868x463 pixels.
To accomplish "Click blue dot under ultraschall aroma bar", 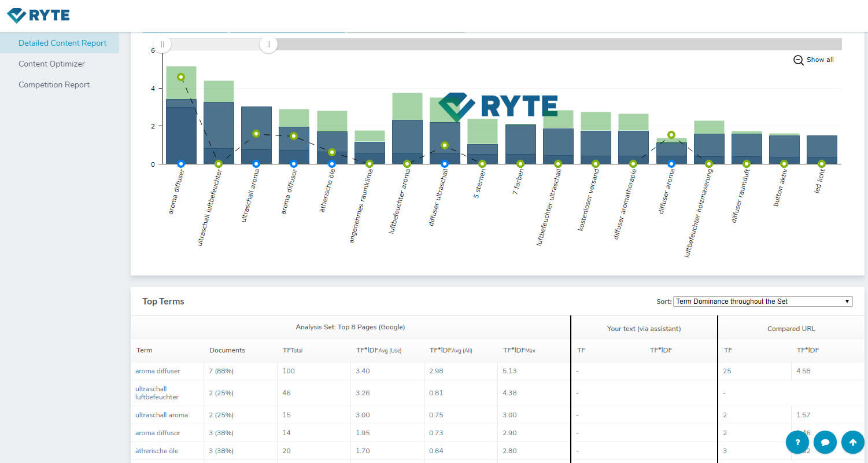I will click(x=256, y=164).
